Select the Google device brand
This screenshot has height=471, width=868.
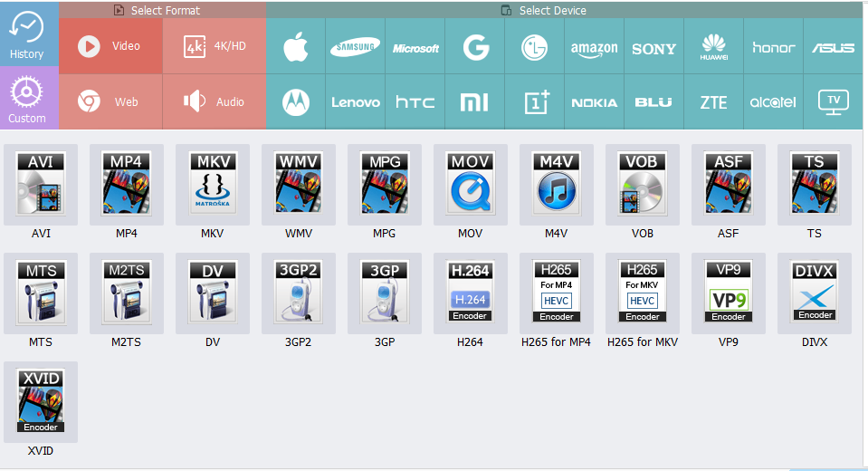(x=475, y=46)
